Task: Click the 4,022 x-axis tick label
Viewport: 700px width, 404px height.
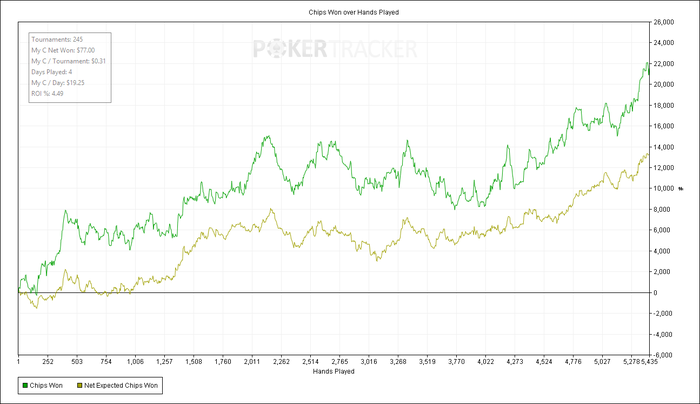Action: click(486, 362)
